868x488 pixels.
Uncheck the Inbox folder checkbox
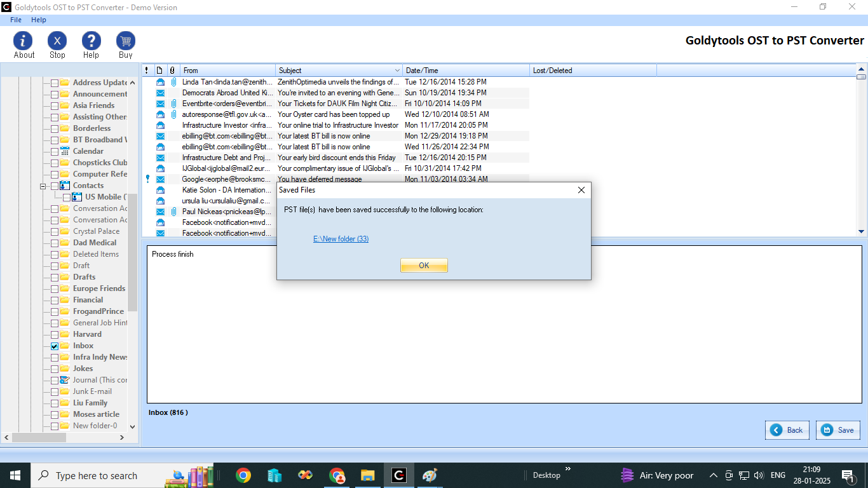click(x=55, y=346)
